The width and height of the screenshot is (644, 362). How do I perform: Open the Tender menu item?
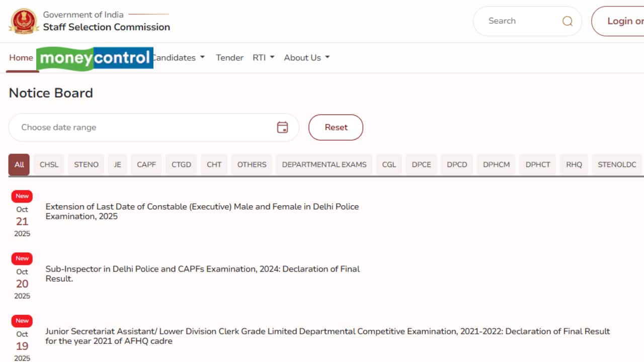click(229, 57)
